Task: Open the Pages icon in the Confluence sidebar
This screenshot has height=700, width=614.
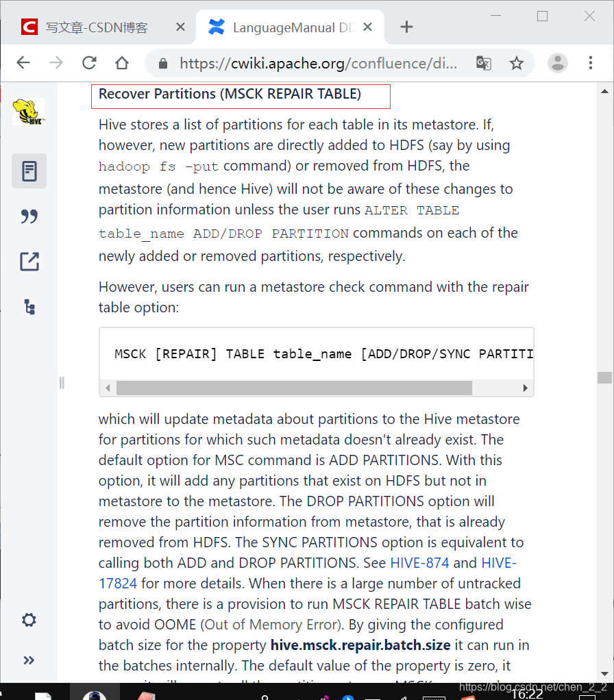Action: point(29,171)
